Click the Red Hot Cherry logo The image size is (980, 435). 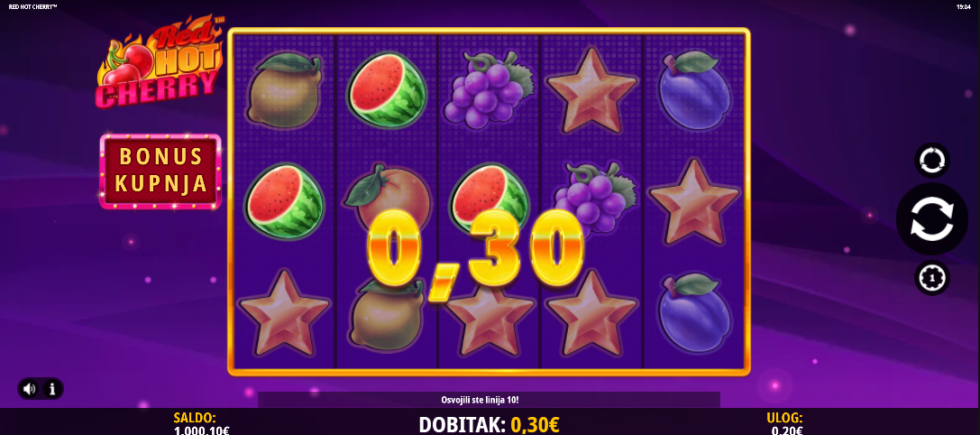point(160,62)
